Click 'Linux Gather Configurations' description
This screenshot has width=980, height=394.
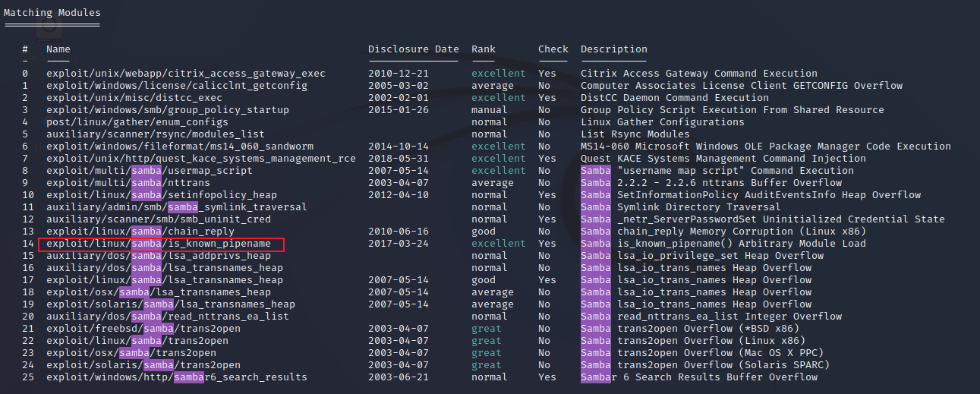(x=663, y=122)
